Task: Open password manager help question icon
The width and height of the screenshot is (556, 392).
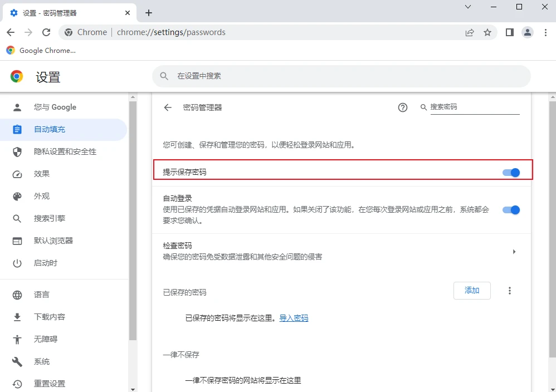Action: click(402, 107)
